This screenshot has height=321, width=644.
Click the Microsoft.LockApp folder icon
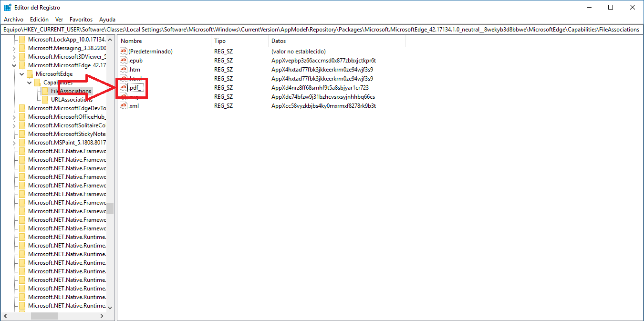22,40
